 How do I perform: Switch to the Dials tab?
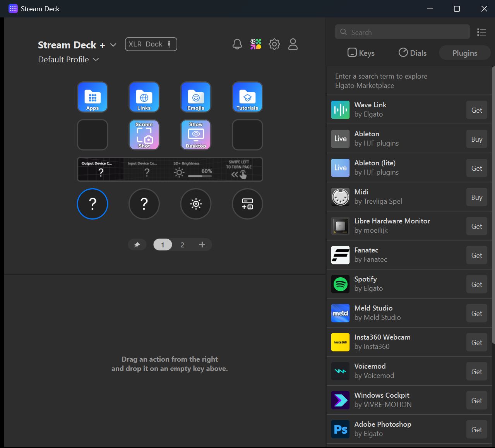click(x=413, y=53)
